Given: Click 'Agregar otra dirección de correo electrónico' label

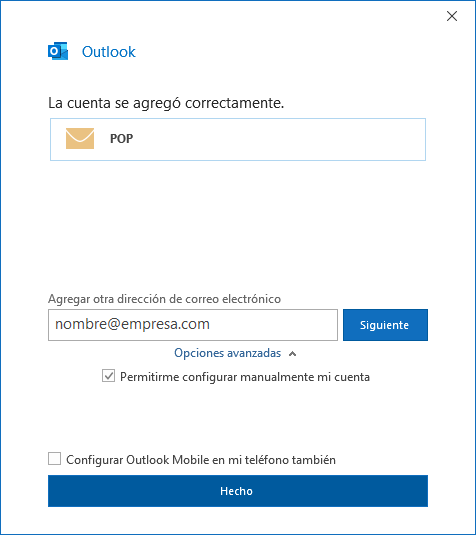Looking at the screenshot, I should (164, 299).
